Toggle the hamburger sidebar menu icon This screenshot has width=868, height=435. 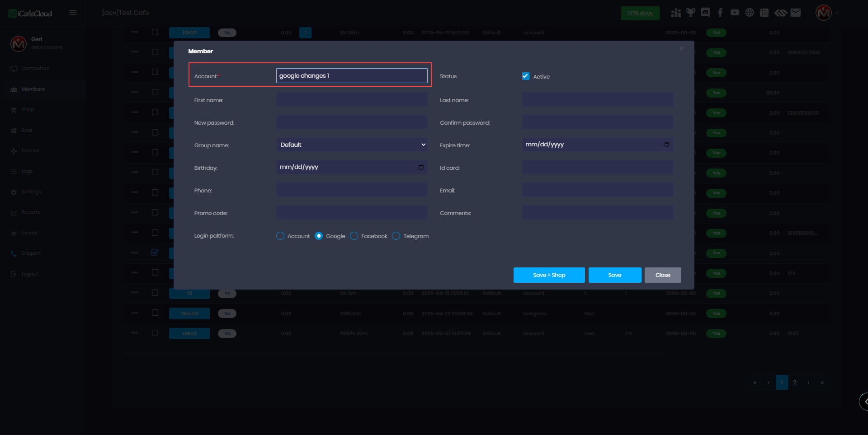click(x=73, y=13)
